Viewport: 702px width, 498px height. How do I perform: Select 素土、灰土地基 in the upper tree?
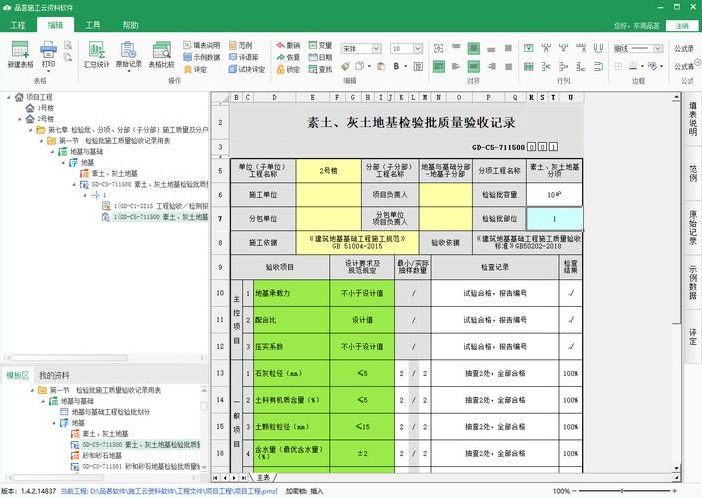pos(110,173)
